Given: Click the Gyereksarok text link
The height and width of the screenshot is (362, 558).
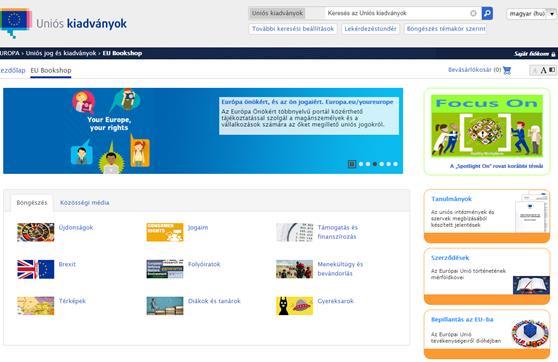Looking at the screenshot, I should pos(336,301).
